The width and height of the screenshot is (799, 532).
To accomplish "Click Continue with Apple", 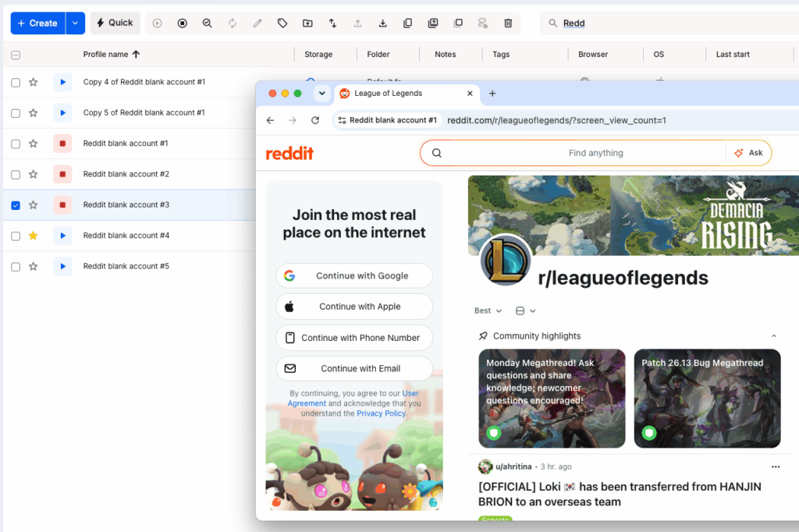I will click(354, 307).
